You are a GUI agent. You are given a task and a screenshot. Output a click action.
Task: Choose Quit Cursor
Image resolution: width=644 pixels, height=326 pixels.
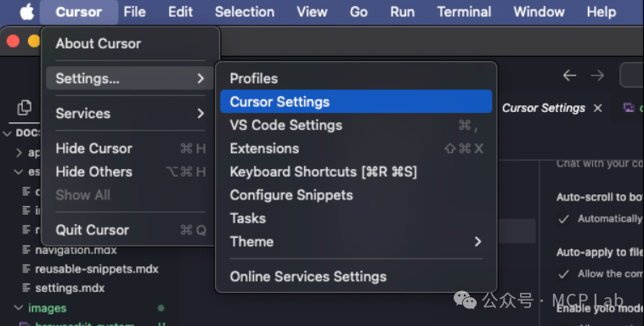[130, 230]
